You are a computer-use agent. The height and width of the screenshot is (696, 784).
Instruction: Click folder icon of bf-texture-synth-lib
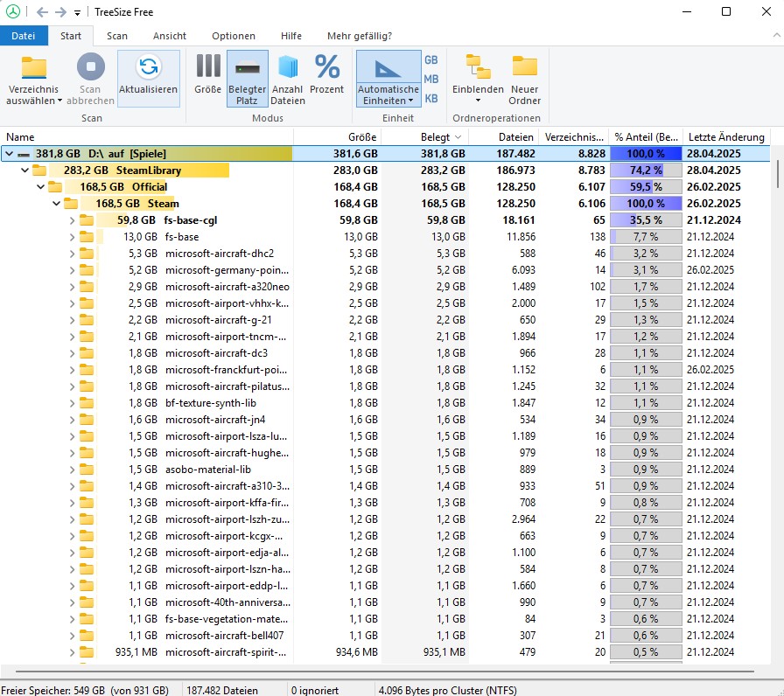[x=87, y=403]
